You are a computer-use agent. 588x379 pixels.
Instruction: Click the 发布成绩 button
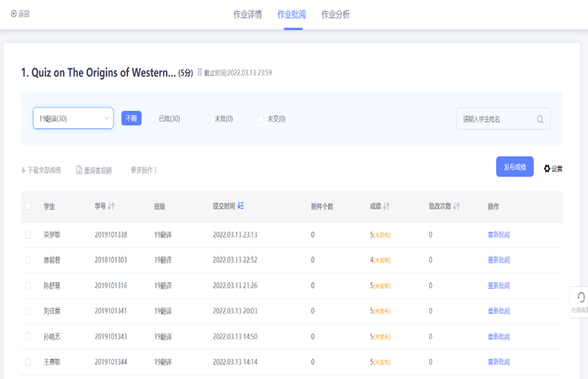[x=515, y=167]
